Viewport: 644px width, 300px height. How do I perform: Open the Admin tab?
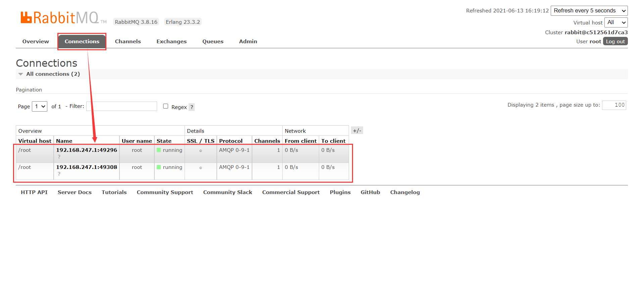coord(248,42)
